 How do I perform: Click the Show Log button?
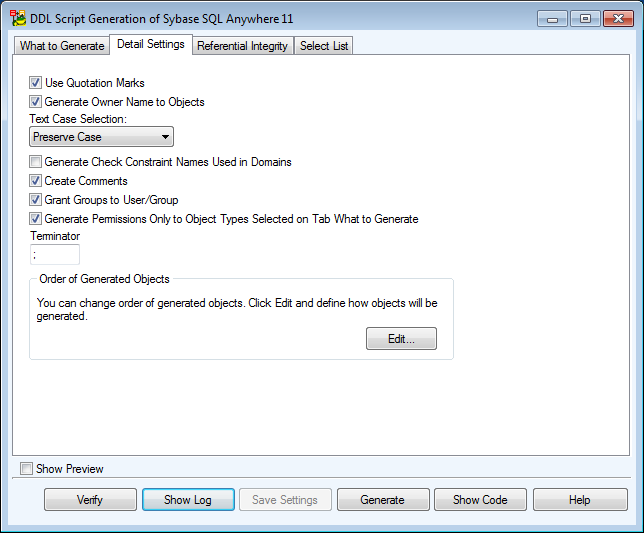tap(188, 500)
